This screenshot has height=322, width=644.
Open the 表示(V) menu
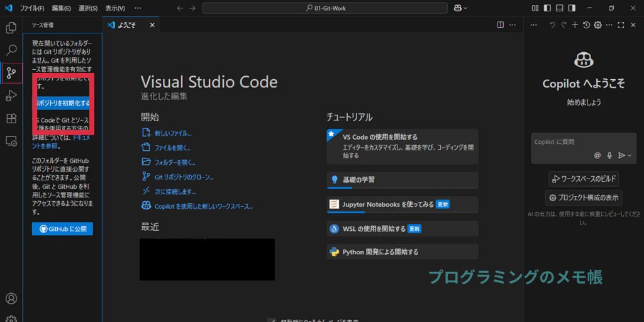(115, 8)
